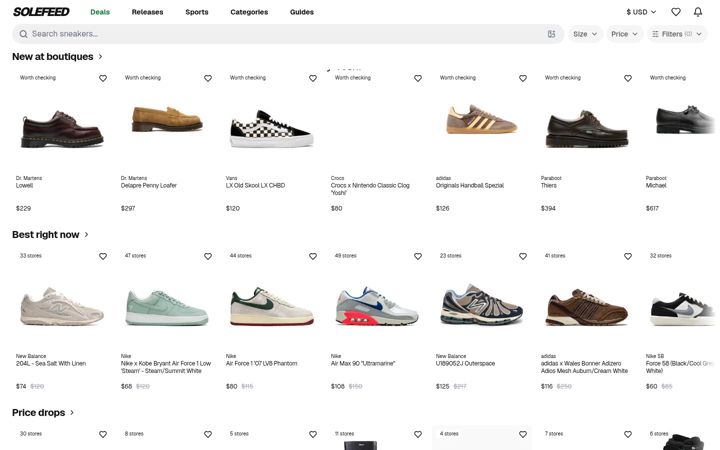Open the Categories menu
The width and height of the screenshot is (720, 450).
pos(249,12)
